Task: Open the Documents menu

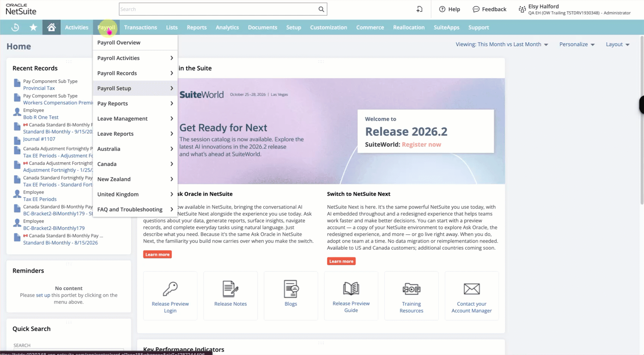Action: pyautogui.click(x=263, y=27)
